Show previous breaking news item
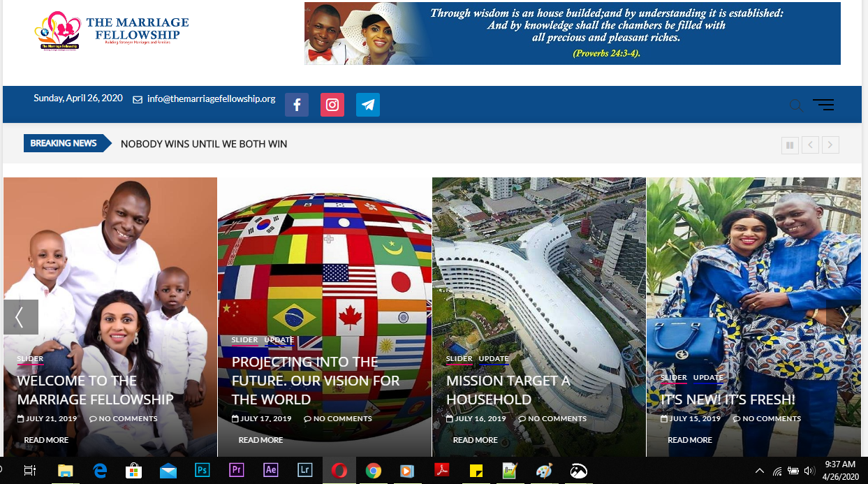This screenshot has width=868, height=484. click(x=810, y=145)
